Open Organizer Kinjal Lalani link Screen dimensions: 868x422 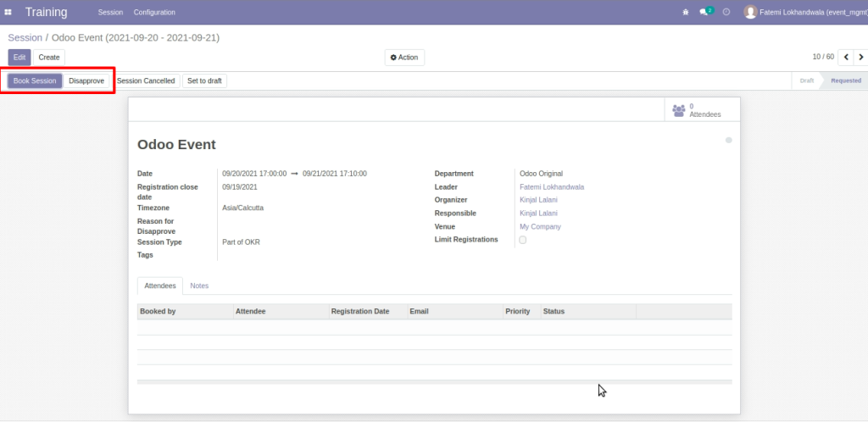tap(538, 200)
